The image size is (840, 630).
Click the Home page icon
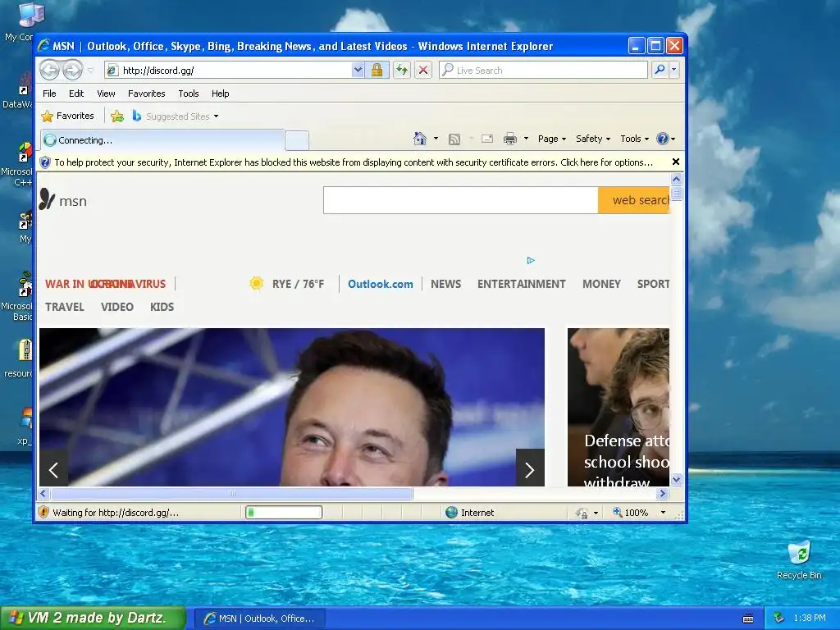point(419,139)
